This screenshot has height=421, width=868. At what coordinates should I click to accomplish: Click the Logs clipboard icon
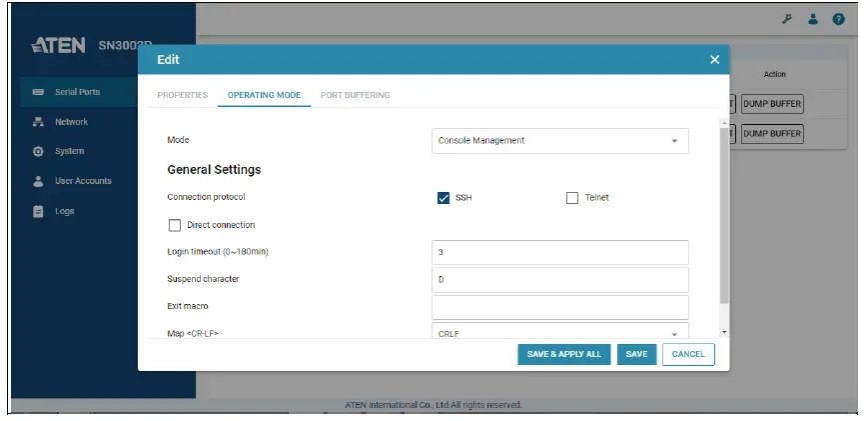coord(38,211)
